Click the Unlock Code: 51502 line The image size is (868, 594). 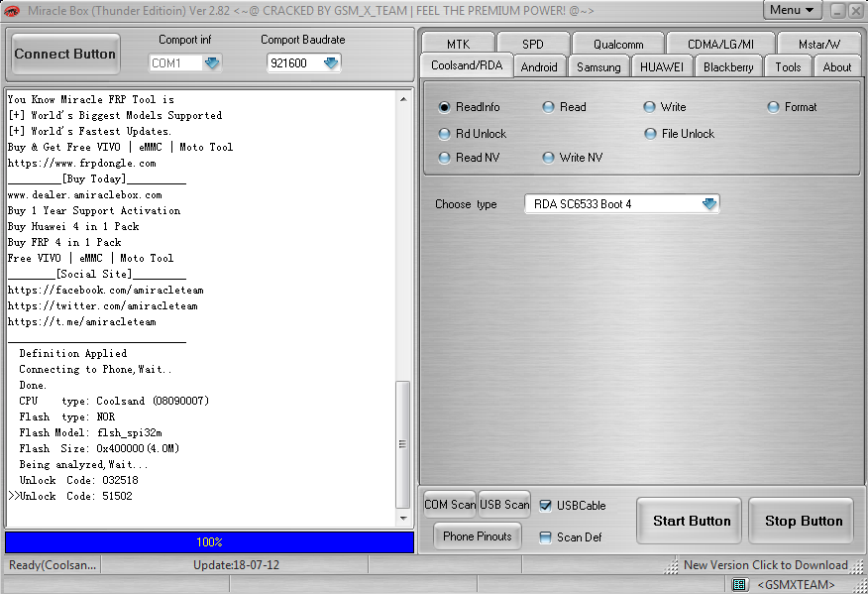pyautogui.click(x=76, y=496)
